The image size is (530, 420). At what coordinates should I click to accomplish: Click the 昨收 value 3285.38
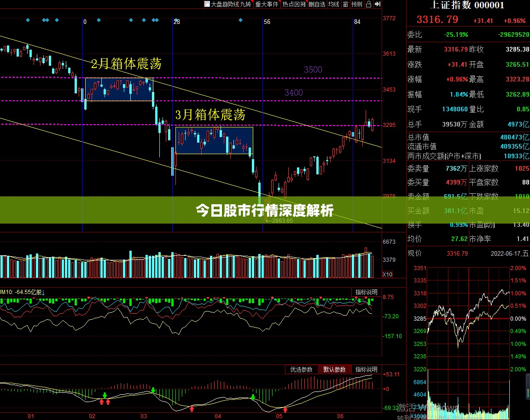click(x=518, y=49)
